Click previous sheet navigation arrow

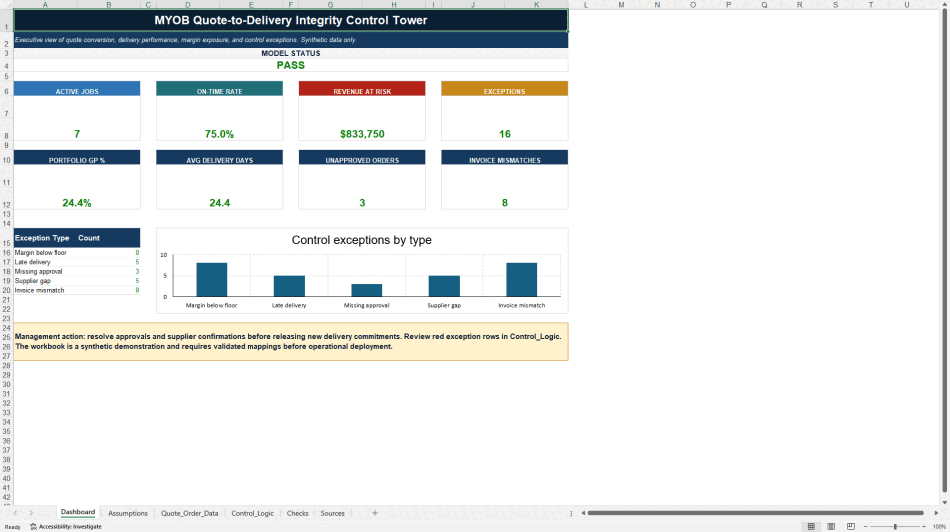click(15, 513)
